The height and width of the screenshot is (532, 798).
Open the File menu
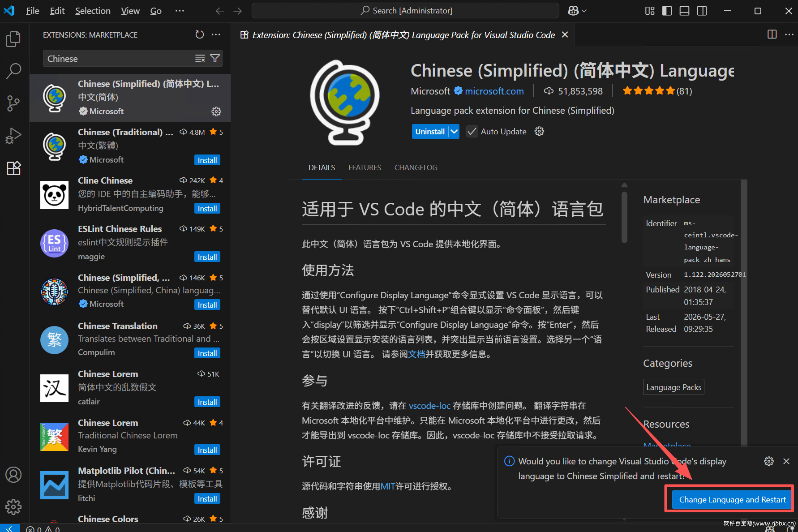tap(33, 11)
